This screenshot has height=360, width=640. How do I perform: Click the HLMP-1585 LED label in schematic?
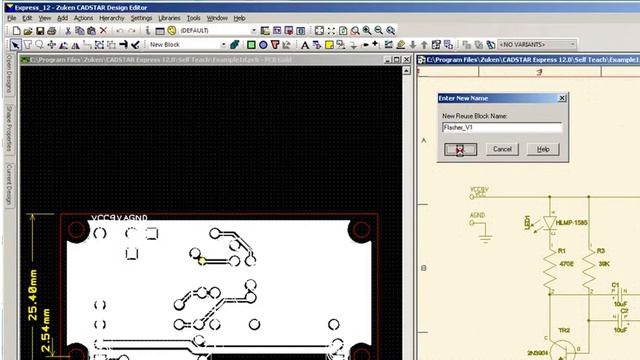(x=571, y=223)
